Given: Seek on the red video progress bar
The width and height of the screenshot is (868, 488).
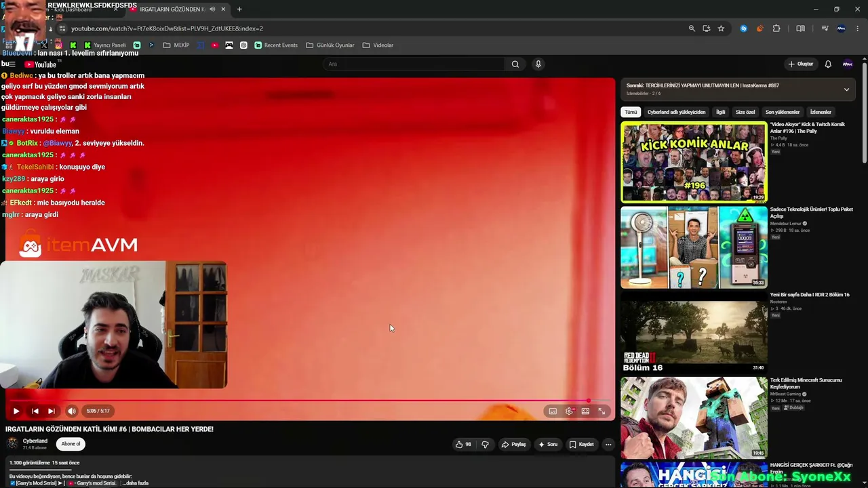Looking at the screenshot, I should click(309, 401).
